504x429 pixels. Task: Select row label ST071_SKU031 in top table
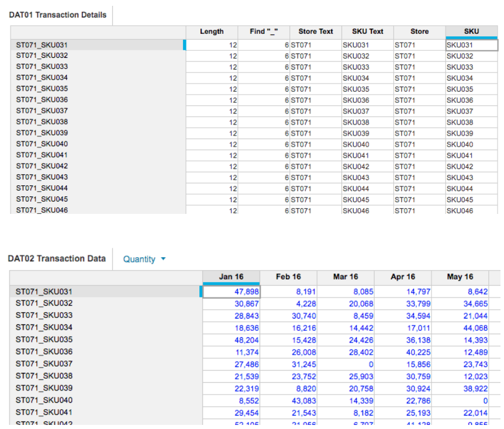point(41,44)
